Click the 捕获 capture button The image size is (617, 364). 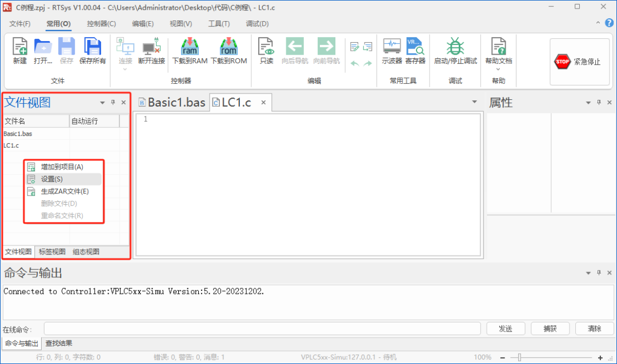(550, 329)
